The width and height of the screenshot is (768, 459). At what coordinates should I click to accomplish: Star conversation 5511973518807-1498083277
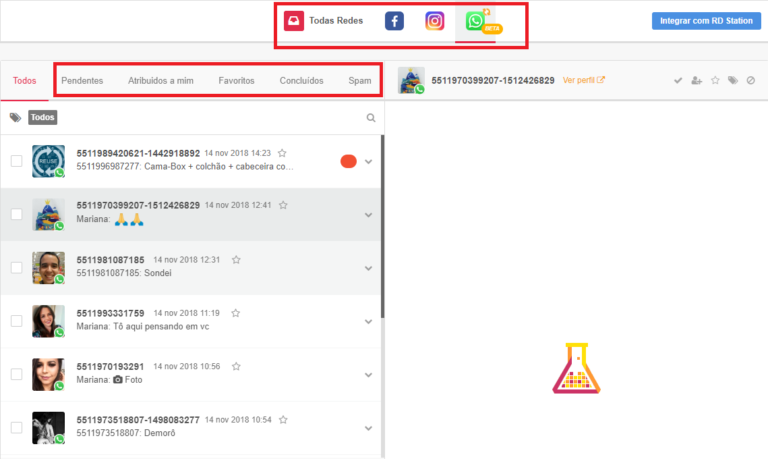[x=283, y=420]
